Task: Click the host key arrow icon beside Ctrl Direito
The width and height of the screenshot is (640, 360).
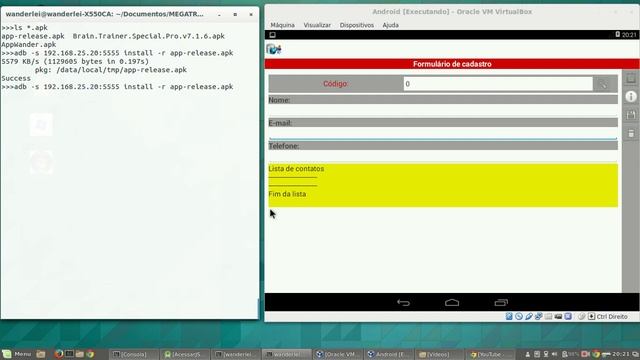Action: coord(591,316)
